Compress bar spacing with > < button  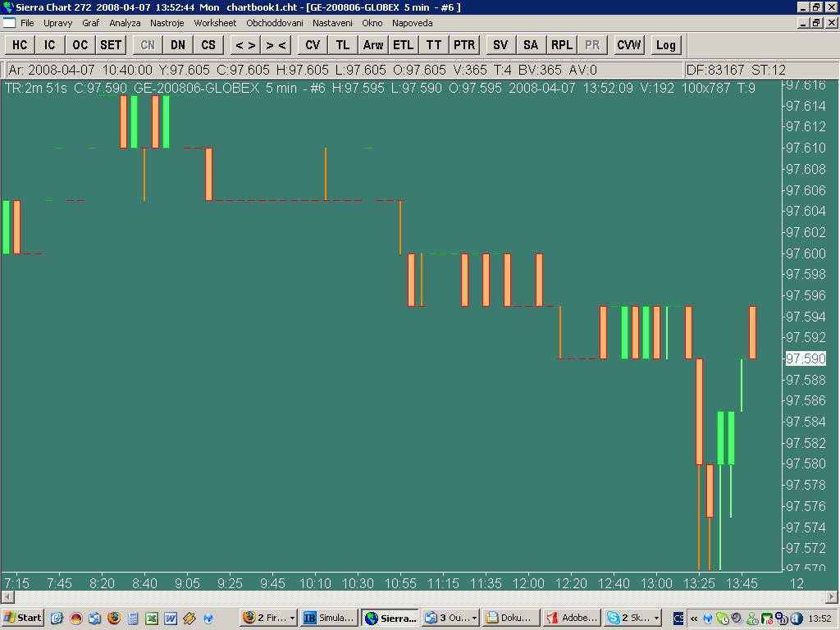[x=276, y=45]
